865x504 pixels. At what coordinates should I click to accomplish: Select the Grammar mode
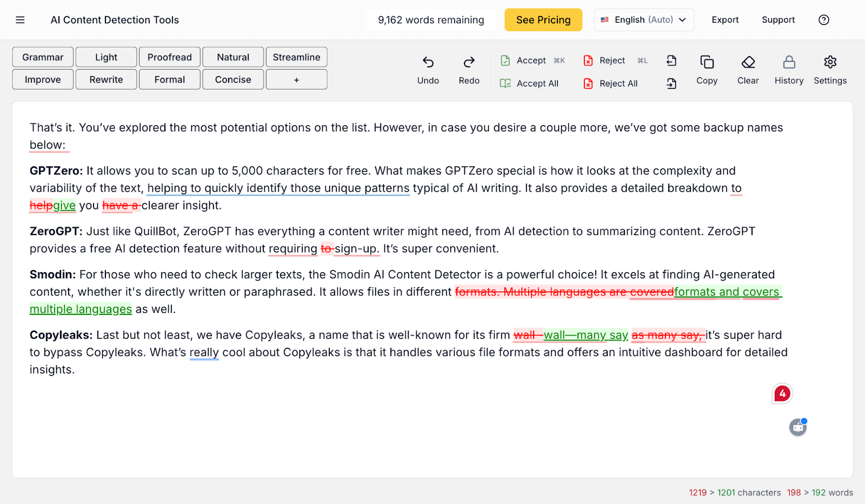point(43,57)
